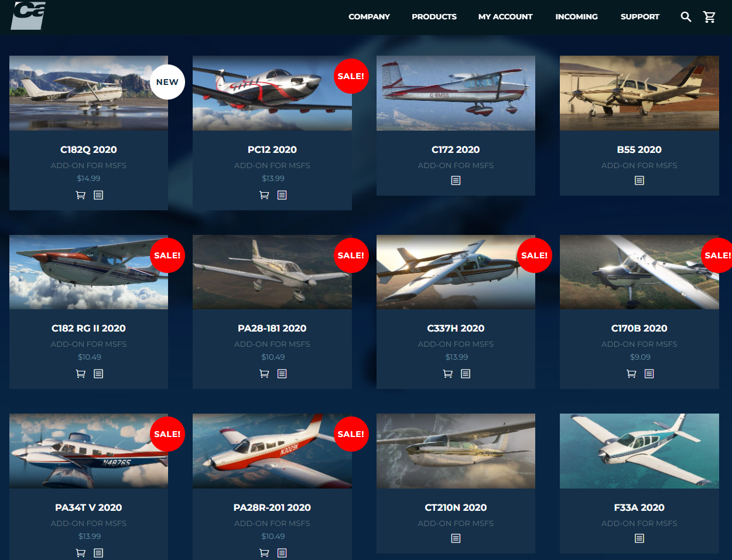View details icon for PC12 2020

[282, 195]
